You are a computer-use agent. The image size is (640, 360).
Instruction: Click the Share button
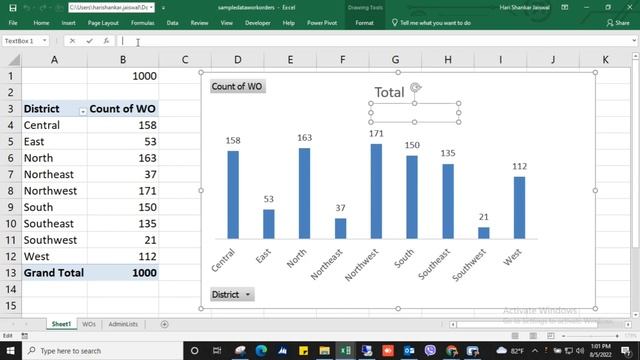click(x=618, y=23)
